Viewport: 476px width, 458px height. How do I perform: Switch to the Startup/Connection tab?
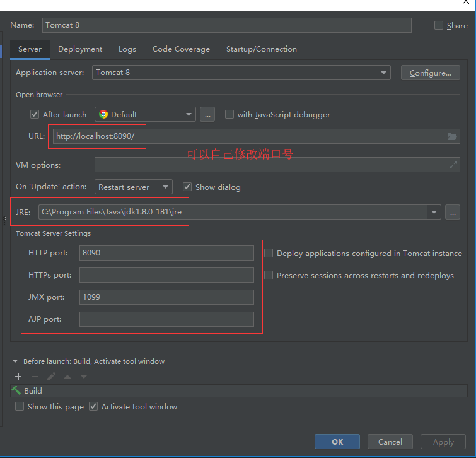click(x=262, y=49)
